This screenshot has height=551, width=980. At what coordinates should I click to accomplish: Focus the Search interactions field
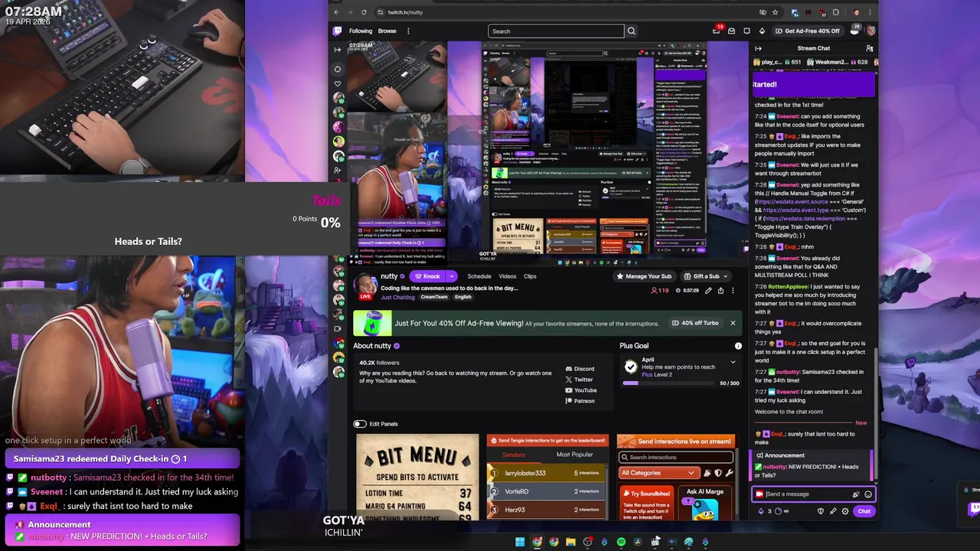coord(676,458)
